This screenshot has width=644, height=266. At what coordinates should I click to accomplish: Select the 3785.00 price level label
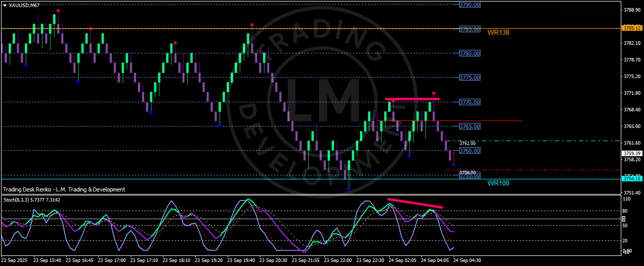[469, 29]
